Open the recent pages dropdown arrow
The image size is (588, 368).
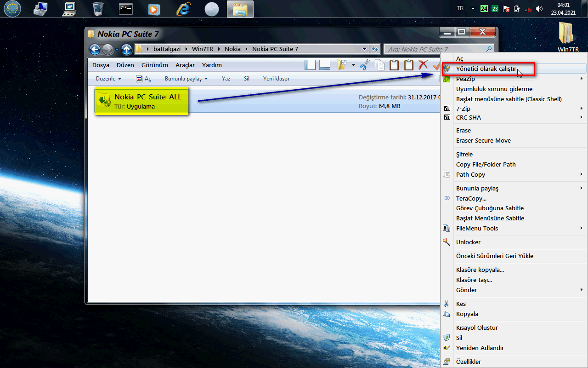coord(117,49)
